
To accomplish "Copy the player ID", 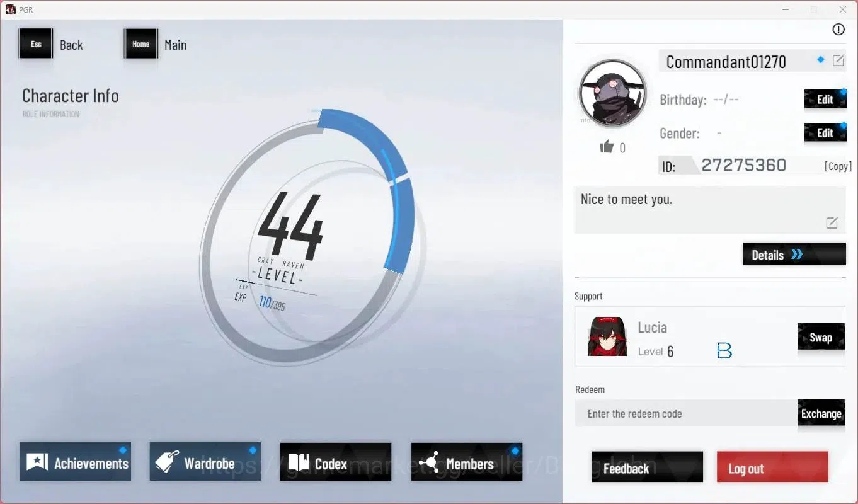I will click(838, 166).
